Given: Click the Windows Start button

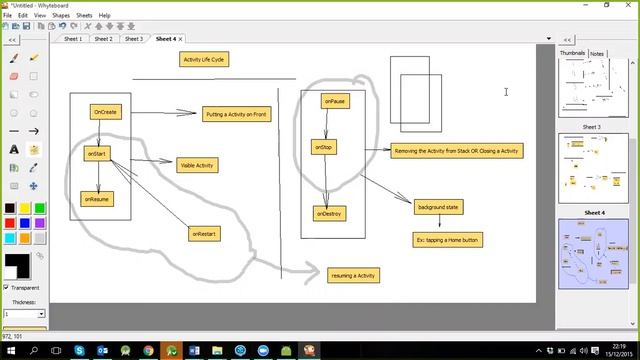Looking at the screenshot, I should click(x=11, y=351).
